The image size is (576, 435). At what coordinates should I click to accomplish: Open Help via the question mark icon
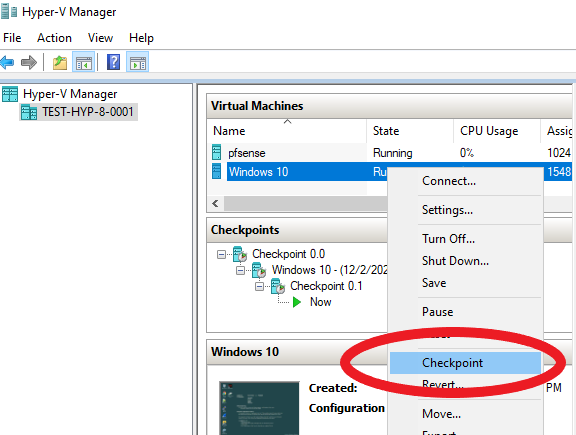coord(114,62)
